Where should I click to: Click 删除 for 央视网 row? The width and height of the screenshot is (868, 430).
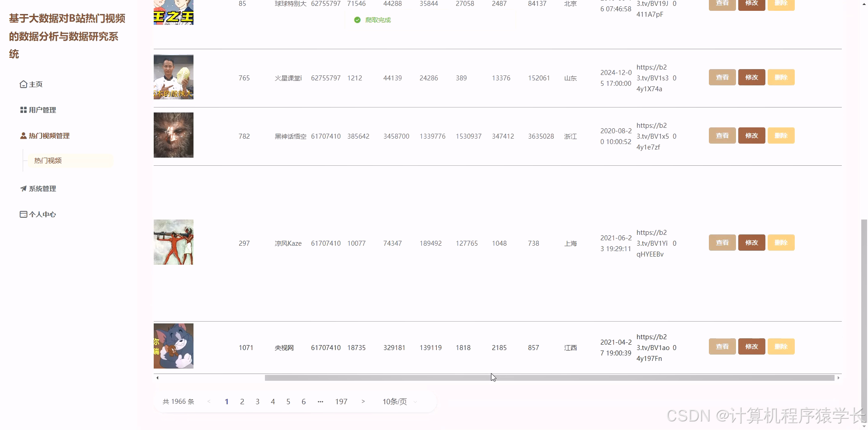click(x=781, y=346)
